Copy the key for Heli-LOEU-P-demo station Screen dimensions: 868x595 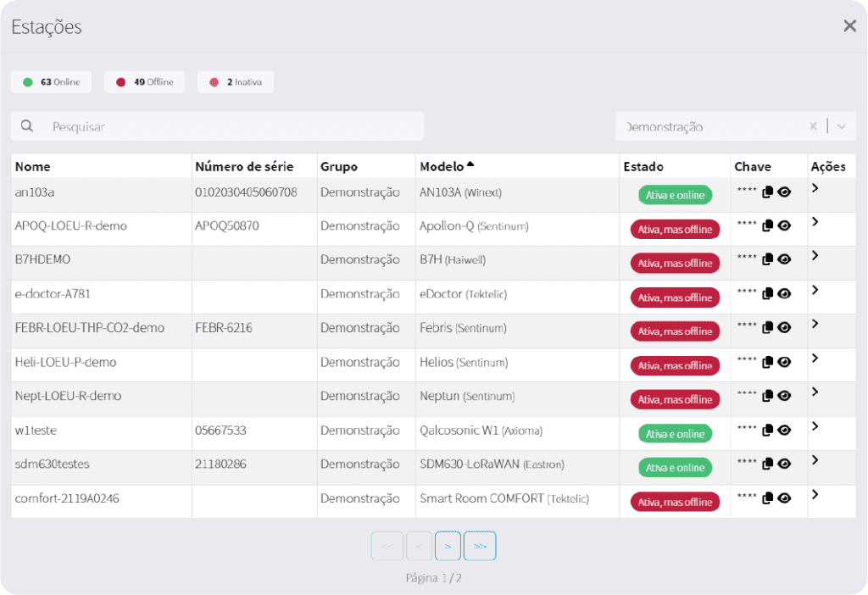[767, 362]
